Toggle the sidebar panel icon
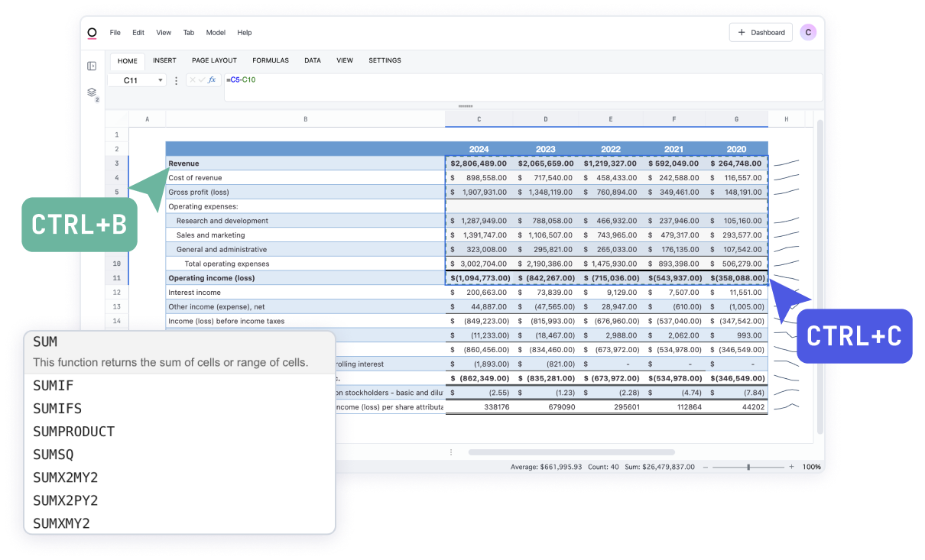This screenshot has width=925, height=560. click(x=92, y=66)
